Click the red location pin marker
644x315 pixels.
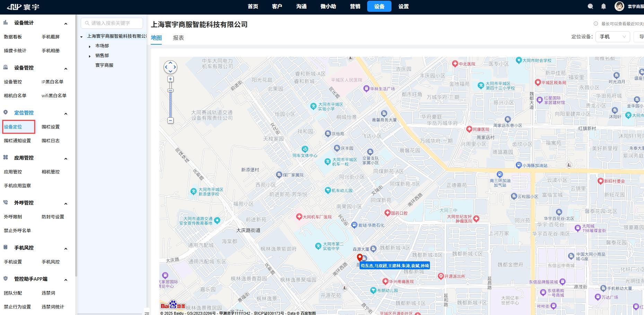pyautogui.click(x=360, y=258)
